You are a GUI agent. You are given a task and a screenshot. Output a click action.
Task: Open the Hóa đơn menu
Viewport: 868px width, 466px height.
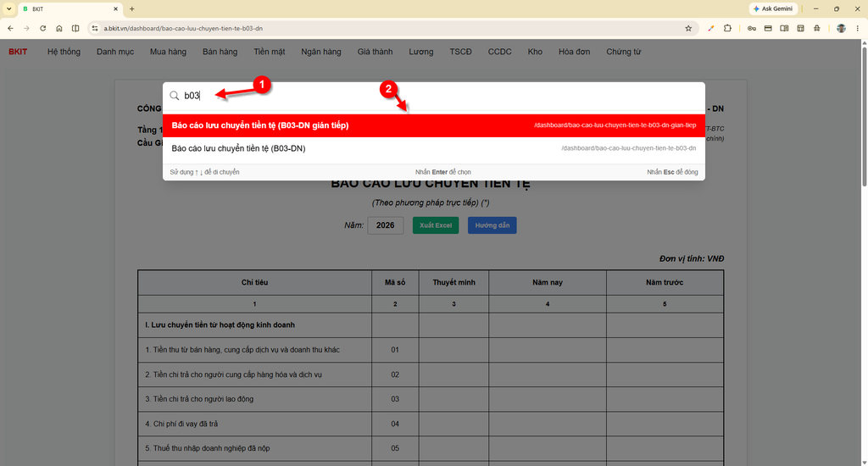coord(574,52)
